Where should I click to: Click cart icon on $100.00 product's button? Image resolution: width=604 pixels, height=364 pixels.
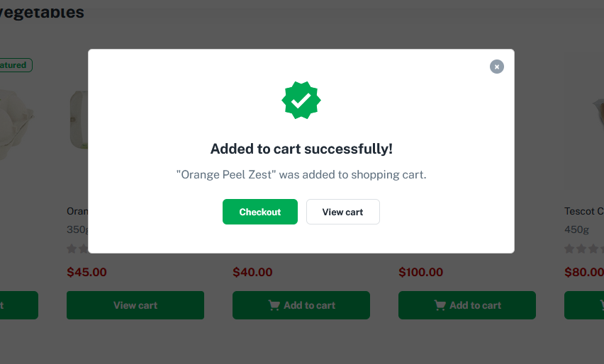pos(440,305)
